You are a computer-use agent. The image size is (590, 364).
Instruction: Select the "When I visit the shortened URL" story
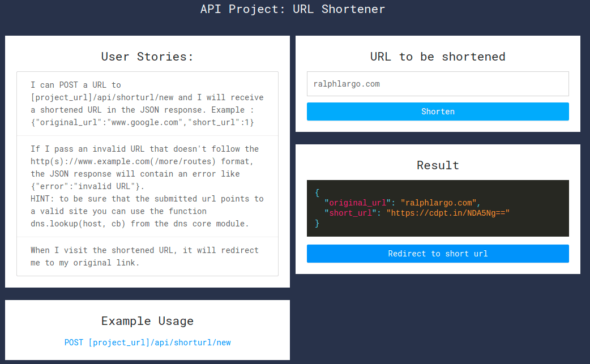pos(147,256)
